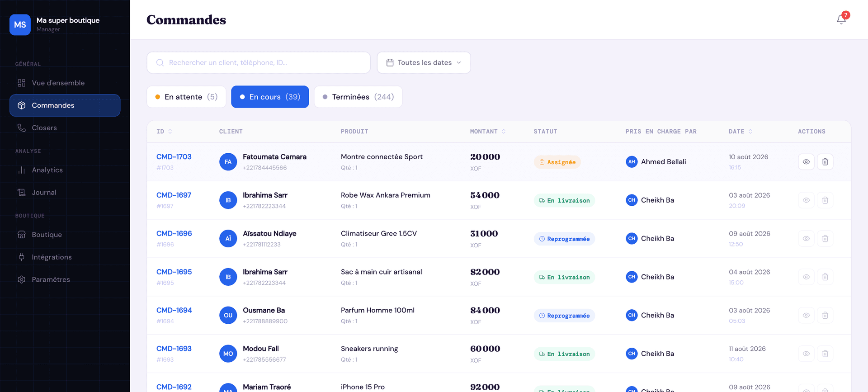Click the Pris en charge par header

coord(661,132)
